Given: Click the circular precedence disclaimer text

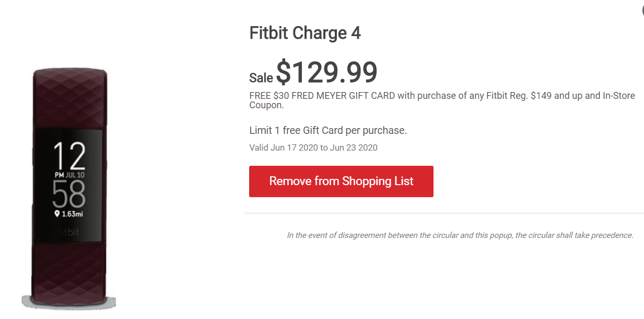Looking at the screenshot, I should 460,235.
